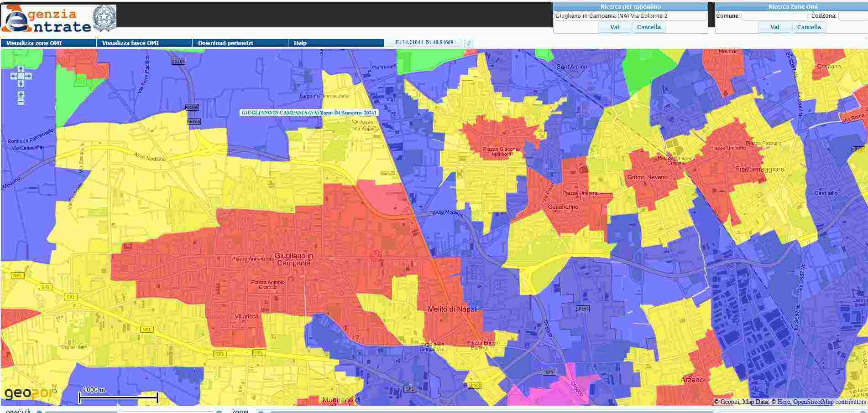Zoom out using the minus button
The image size is (868, 413).
[x=21, y=102]
